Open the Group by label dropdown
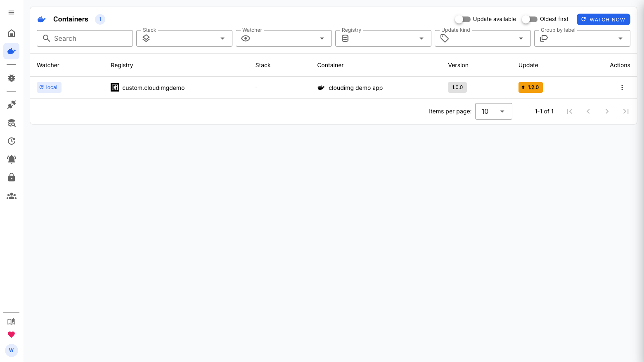Image resolution: width=644 pixels, height=362 pixels. click(582, 38)
